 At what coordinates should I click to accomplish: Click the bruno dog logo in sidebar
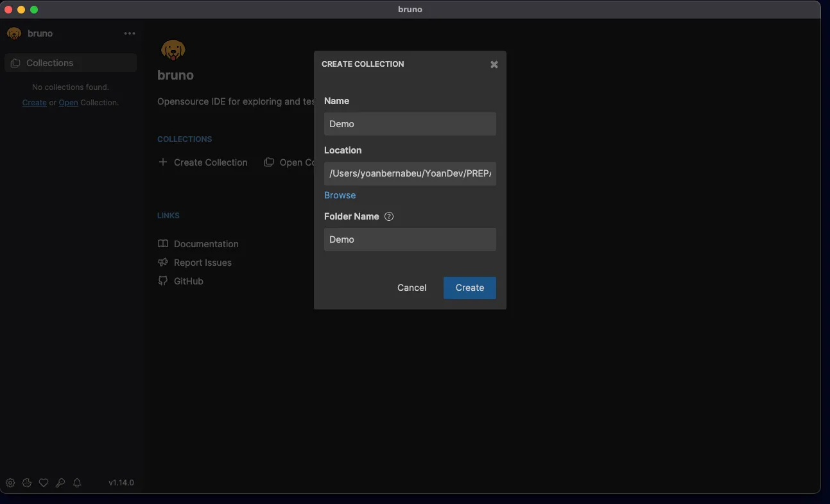(x=14, y=33)
